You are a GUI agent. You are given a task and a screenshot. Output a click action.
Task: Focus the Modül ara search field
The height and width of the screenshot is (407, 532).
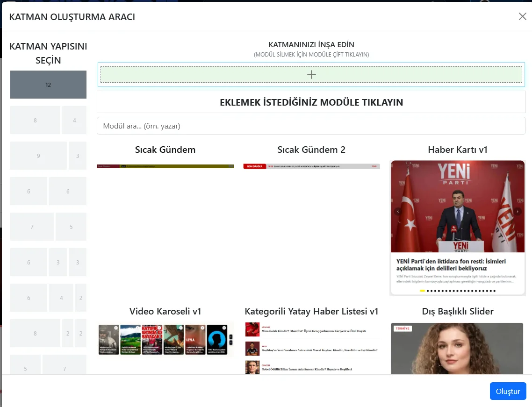tap(311, 126)
